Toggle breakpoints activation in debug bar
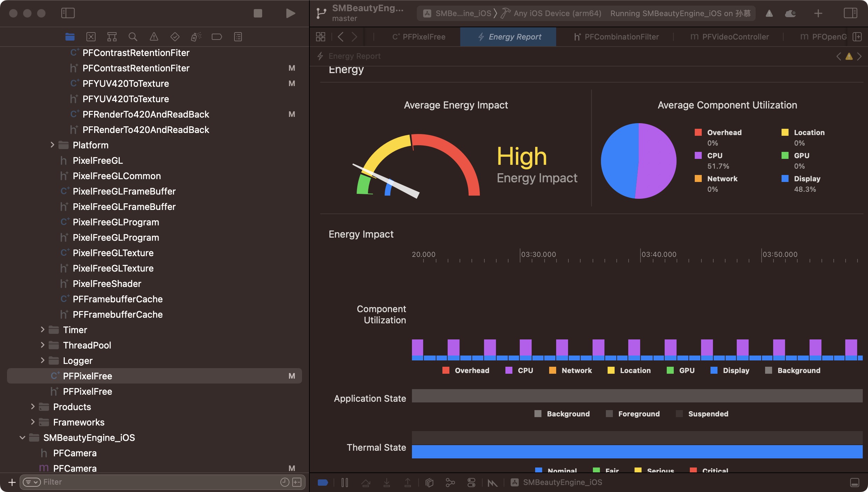 tap(323, 483)
